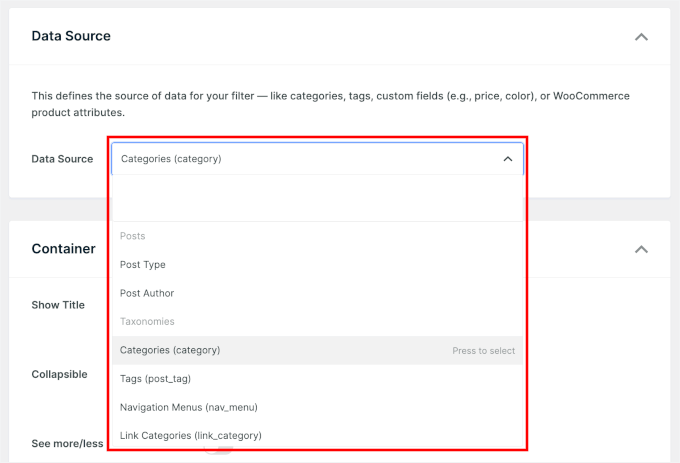Collapse the Container panel chevron

point(641,249)
